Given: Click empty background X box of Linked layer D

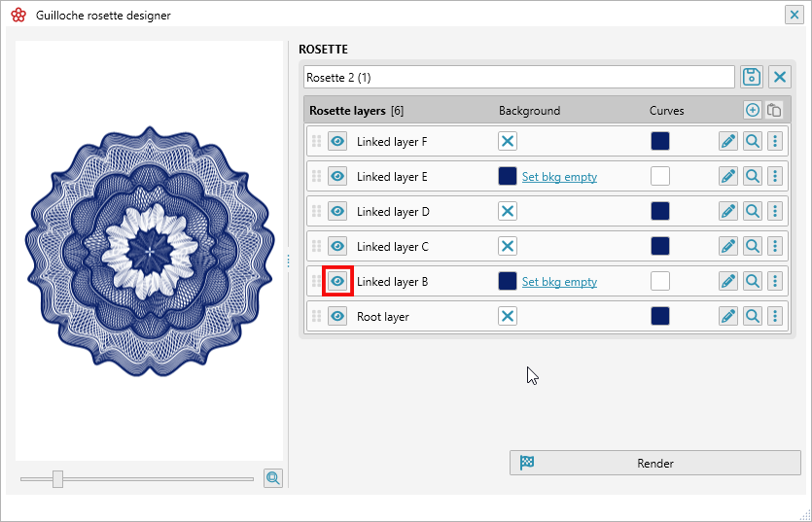Looking at the screenshot, I should tap(508, 211).
